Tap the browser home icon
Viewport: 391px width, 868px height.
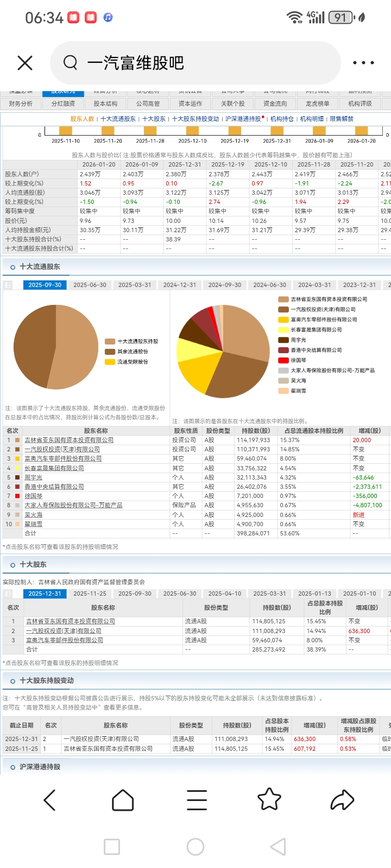[123, 800]
